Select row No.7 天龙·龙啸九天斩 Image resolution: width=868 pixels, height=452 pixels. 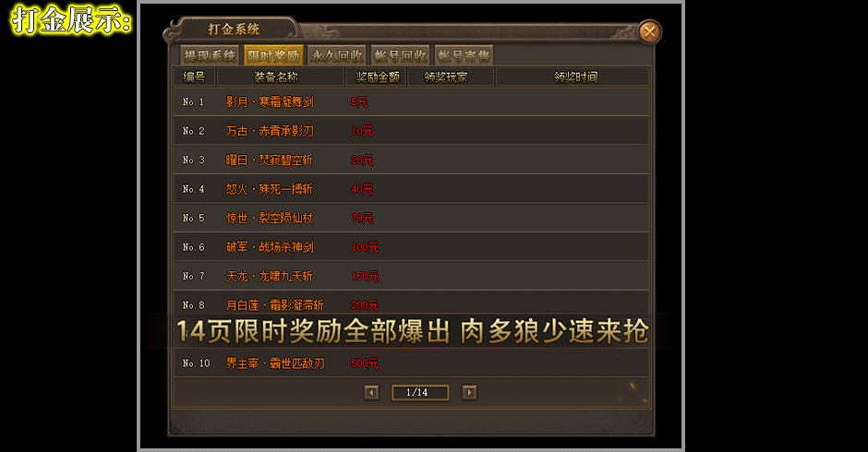click(x=411, y=276)
